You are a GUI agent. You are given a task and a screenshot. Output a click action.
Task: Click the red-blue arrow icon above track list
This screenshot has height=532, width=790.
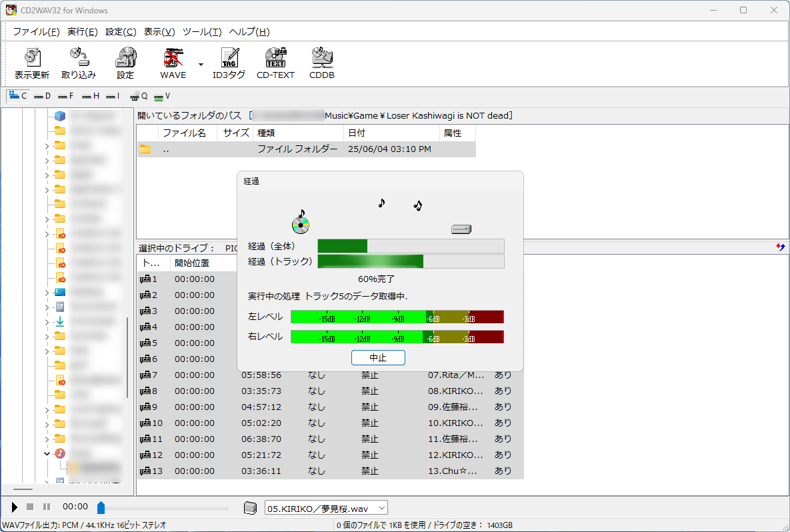pos(781,247)
